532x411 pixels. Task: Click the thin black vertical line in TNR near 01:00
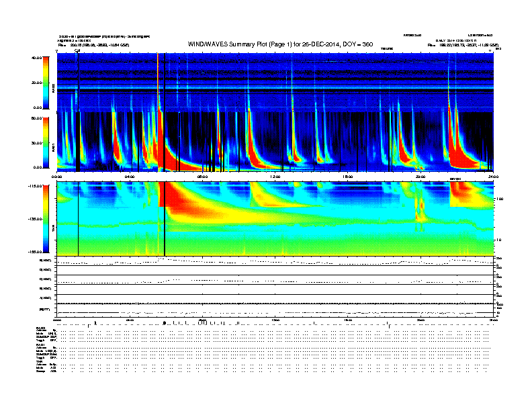point(79,219)
